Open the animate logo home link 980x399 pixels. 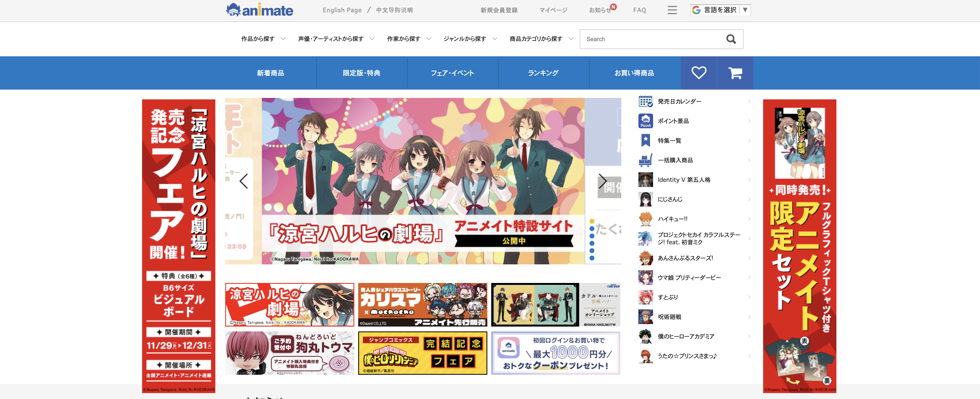coord(259,10)
